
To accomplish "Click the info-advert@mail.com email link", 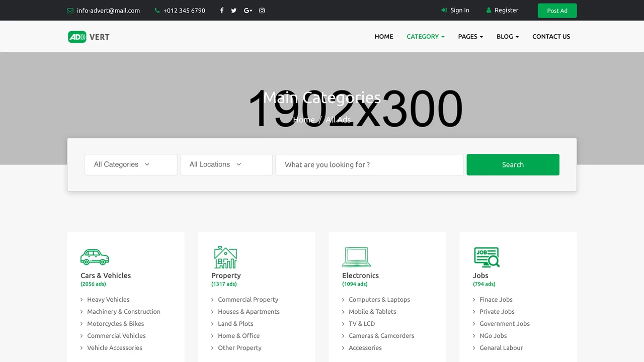I will coord(108,11).
